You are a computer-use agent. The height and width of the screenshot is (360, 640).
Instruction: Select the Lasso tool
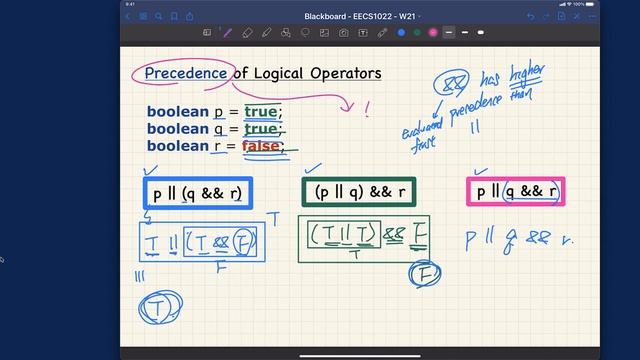click(305, 33)
